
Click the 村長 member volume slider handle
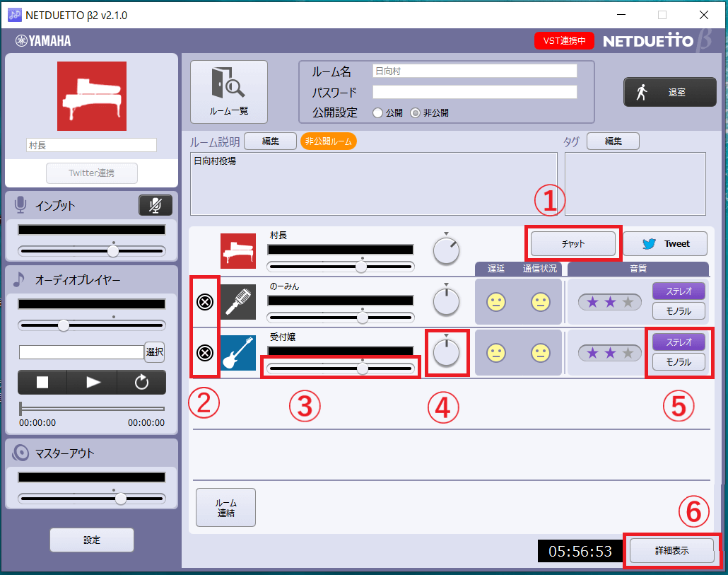point(361,267)
